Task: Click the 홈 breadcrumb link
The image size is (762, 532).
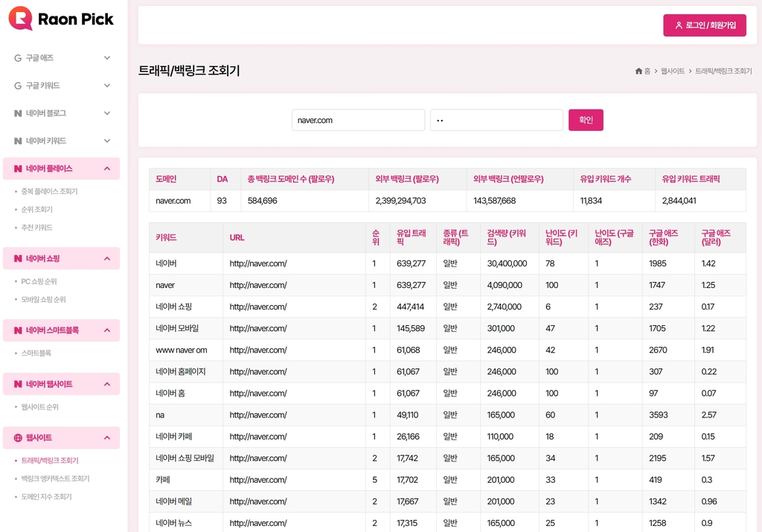Action: (x=647, y=71)
